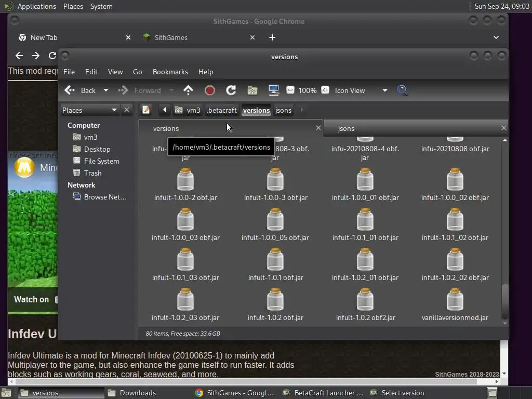Select infult-1.0.0_05 obf.jar file icon
532x399 pixels.
pyautogui.click(x=275, y=220)
